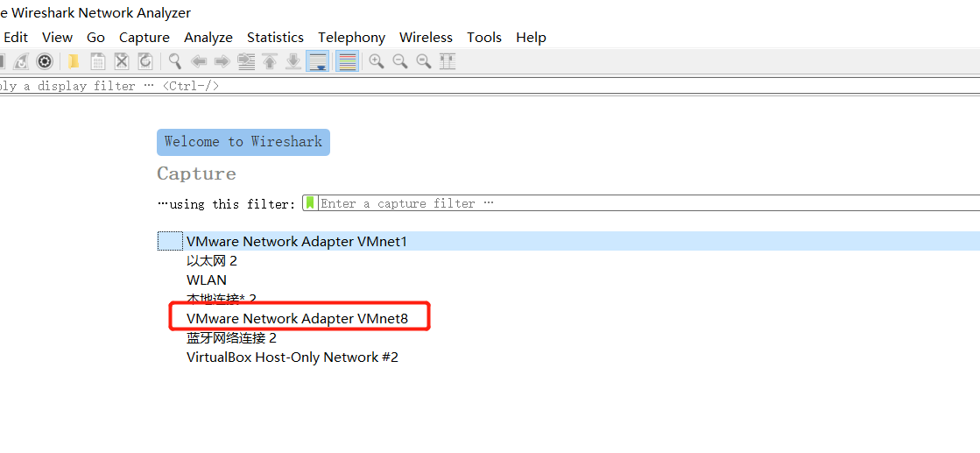Click the Welcome to Wireshark button
980x453 pixels.
point(243,142)
